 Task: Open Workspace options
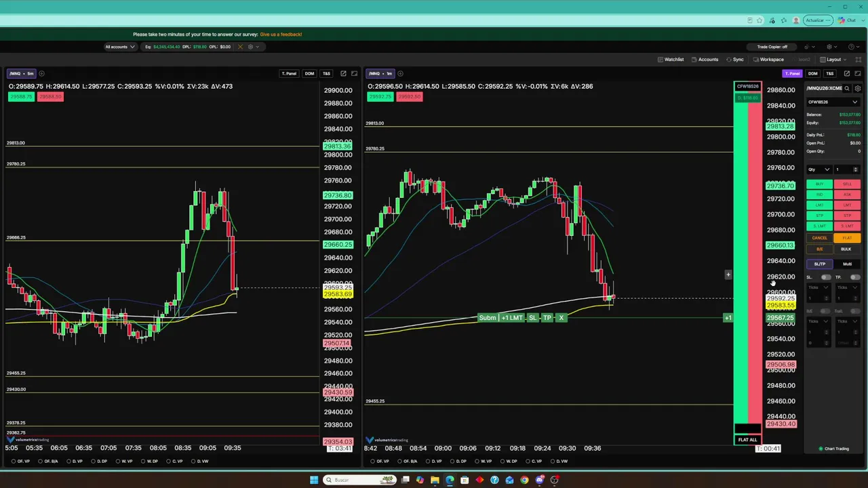pyautogui.click(x=768, y=60)
